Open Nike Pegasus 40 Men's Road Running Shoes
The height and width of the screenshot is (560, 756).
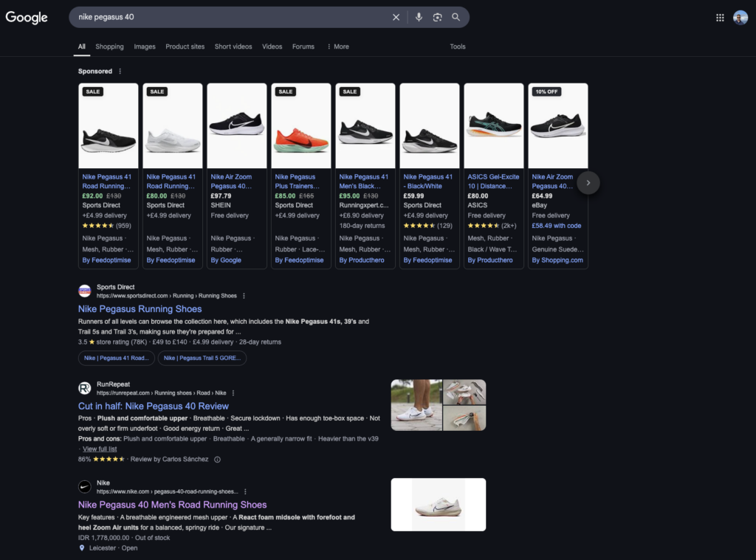pyautogui.click(x=172, y=505)
